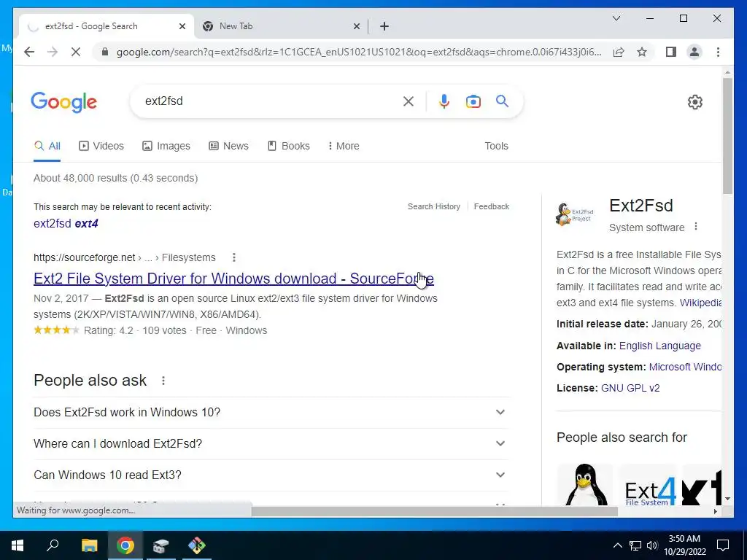Open the Ext4 File System thumbnail
747x560 pixels.
tap(648, 485)
